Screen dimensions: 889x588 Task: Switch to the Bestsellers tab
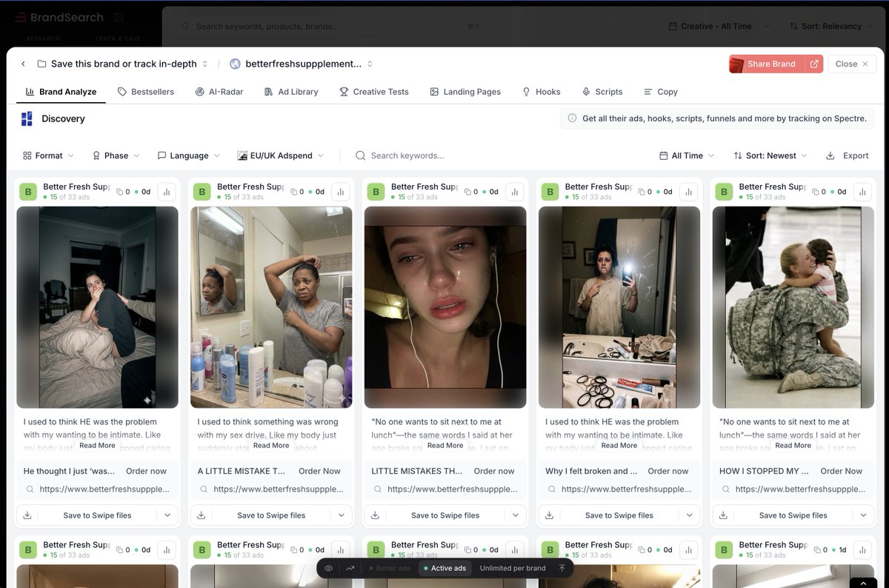click(x=146, y=92)
